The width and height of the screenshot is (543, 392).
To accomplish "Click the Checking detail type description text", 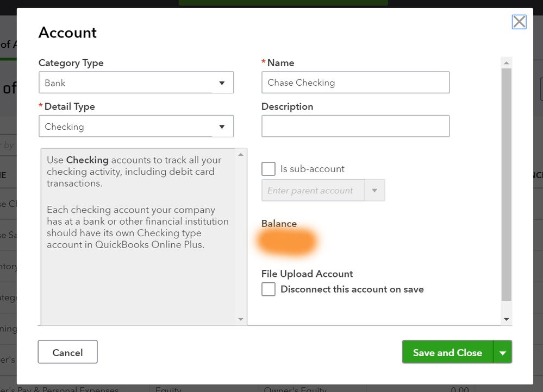I will (x=137, y=202).
